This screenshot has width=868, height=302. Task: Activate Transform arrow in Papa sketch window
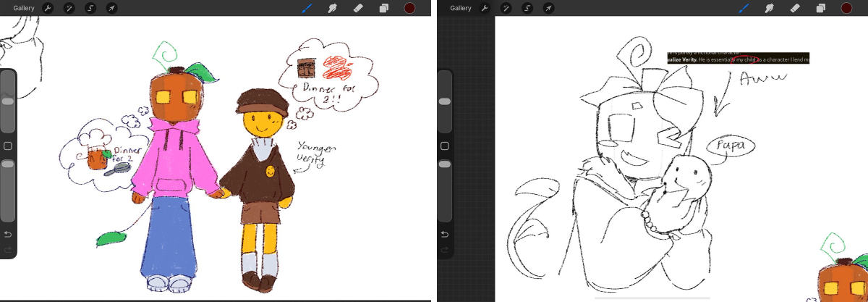click(x=548, y=8)
